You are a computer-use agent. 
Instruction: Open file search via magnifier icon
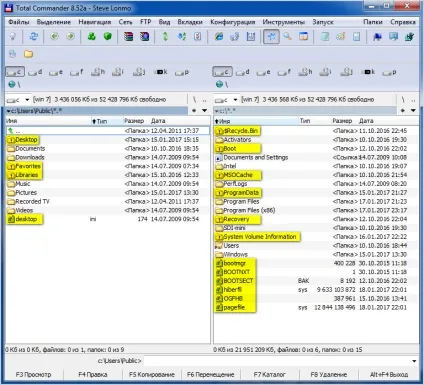[x=287, y=36]
